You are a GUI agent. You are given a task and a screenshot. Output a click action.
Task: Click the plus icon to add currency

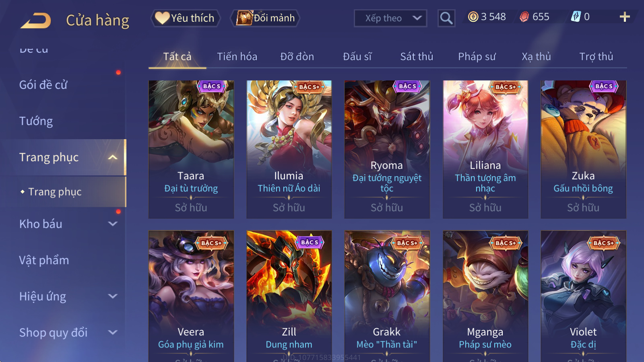click(x=624, y=17)
